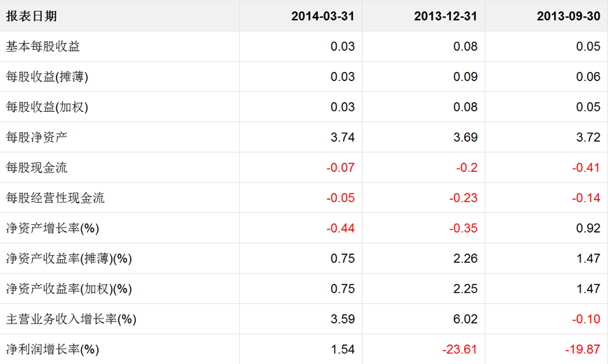Select the 2013-12-31 column header
Screen dimensions: 608x364
point(446,16)
